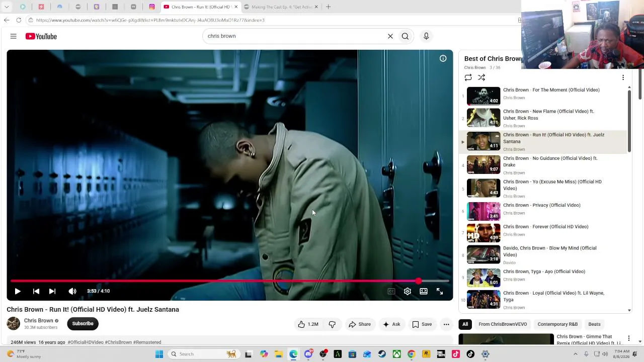644x362 pixels.
Task: Skip back to previous playlist video
Action: tap(36, 291)
